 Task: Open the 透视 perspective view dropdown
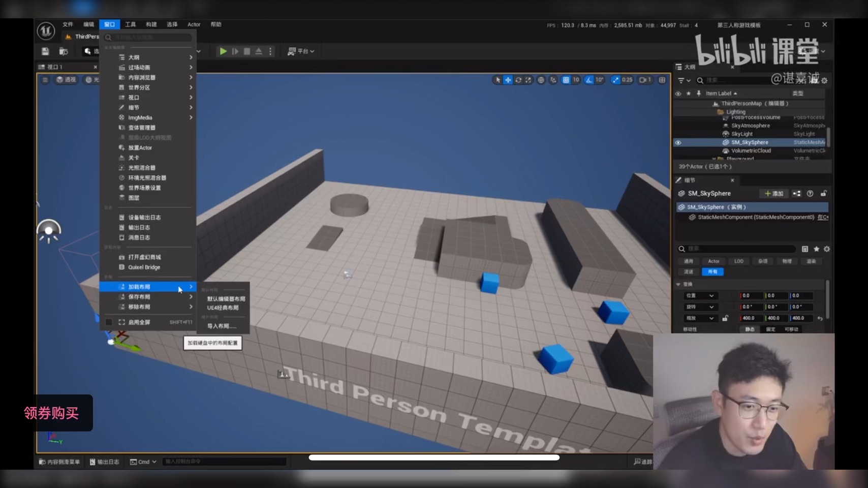click(66, 80)
